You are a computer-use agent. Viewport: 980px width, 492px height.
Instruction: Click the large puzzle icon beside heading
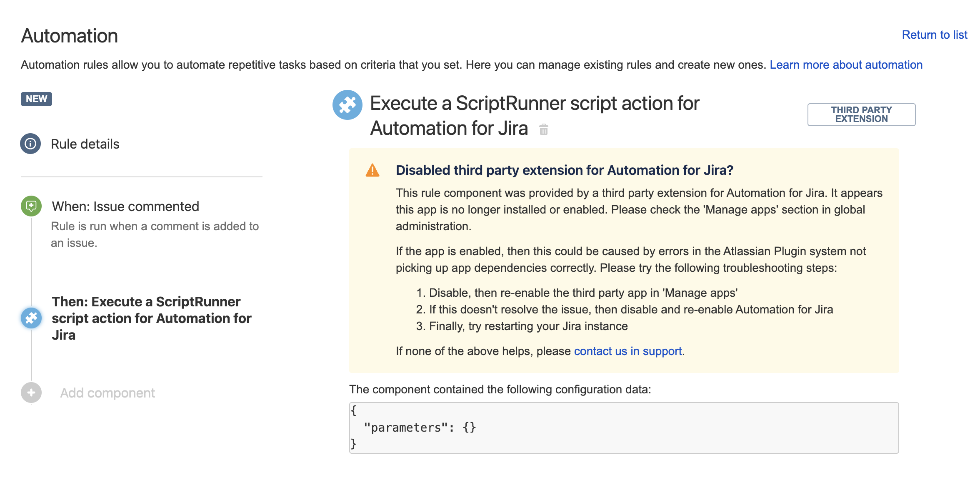[347, 105]
